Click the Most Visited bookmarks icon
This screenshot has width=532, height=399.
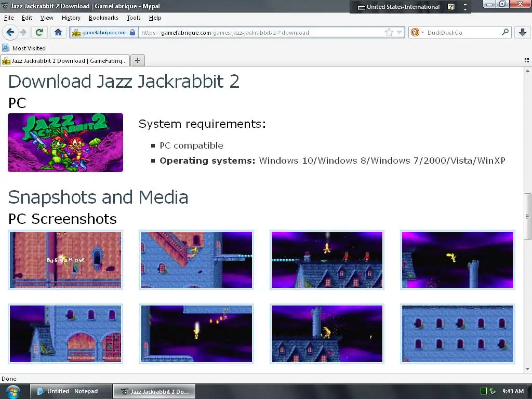click(5, 48)
